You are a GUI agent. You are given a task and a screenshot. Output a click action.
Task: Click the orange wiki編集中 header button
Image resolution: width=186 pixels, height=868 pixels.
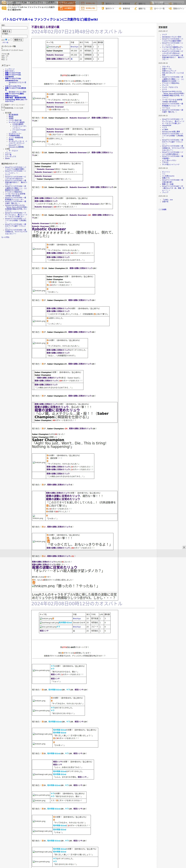tap(66, 8)
